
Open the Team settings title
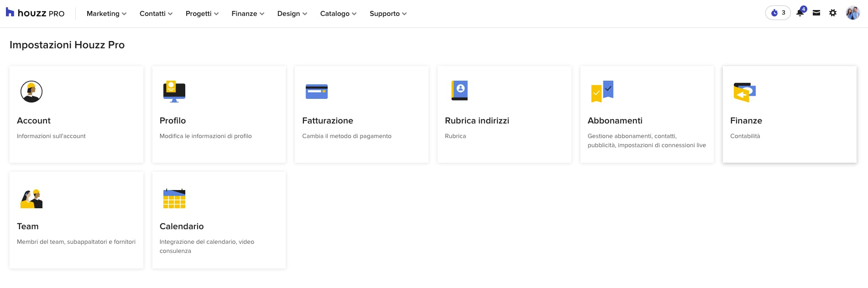pos(28,226)
